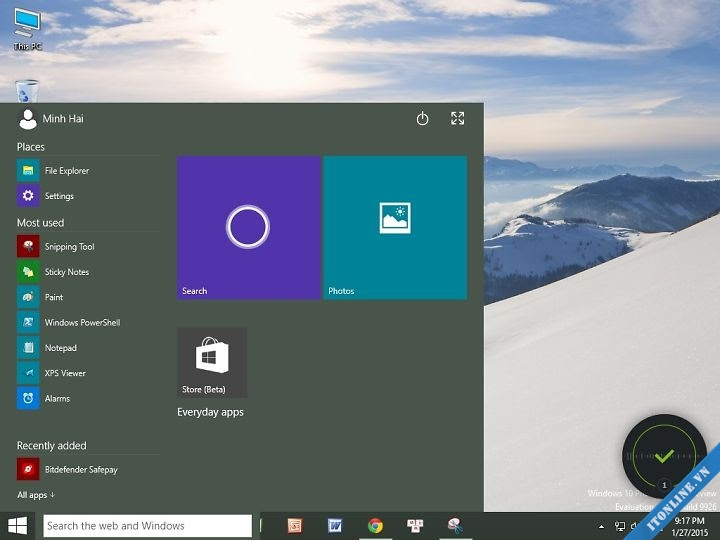Viewport: 720px width, 540px height.
Task: Click the Everyday apps group title
Action: point(210,412)
